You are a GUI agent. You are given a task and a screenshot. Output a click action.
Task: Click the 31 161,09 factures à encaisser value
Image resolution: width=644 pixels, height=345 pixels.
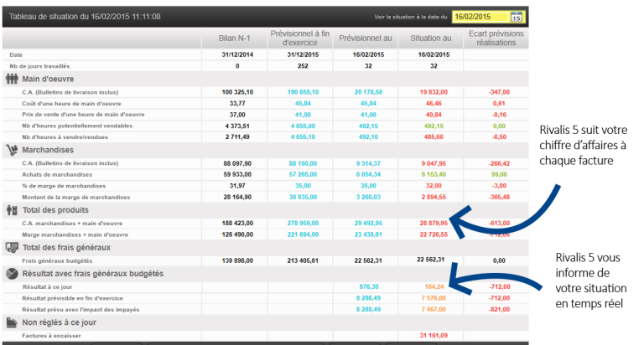tap(434, 336)
